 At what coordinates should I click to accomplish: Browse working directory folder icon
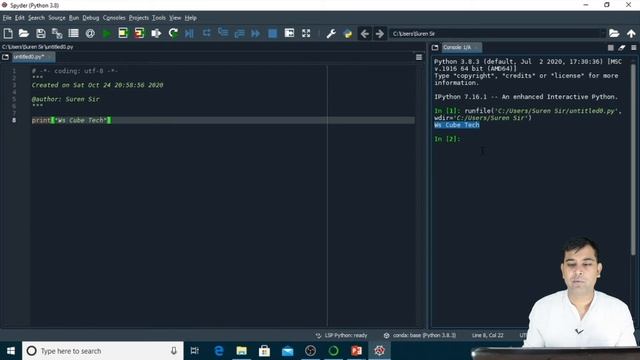click(614, 33)
